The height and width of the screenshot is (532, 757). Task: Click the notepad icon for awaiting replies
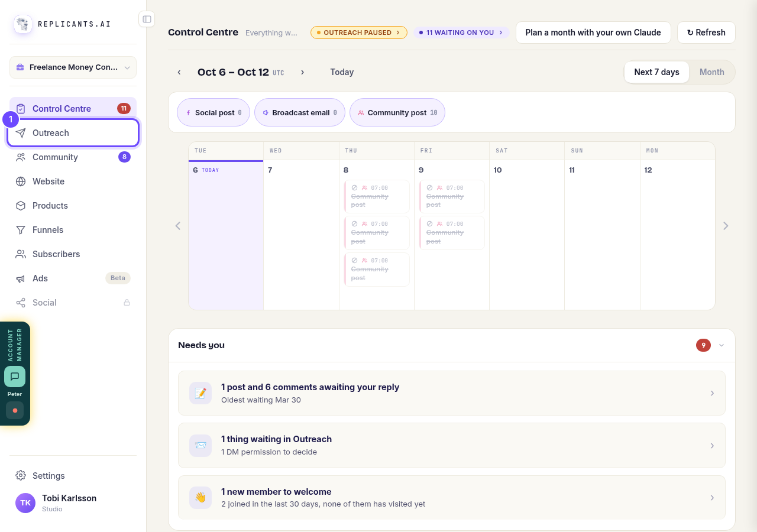coord(200,393)
